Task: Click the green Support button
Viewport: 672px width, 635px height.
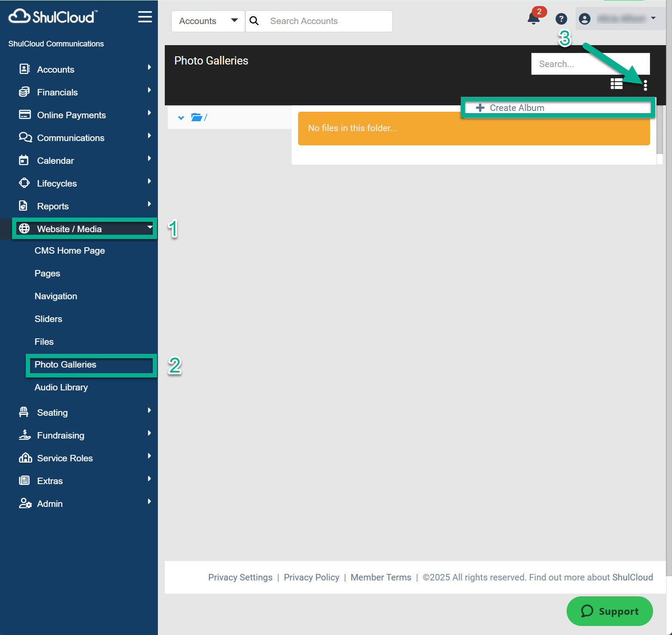Action: [x=609, y=611]
